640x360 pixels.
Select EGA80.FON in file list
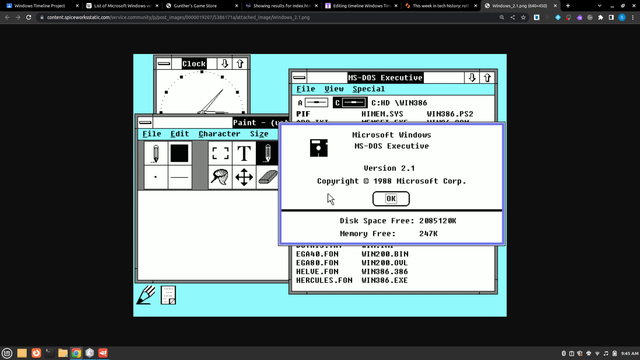pos(317,263)
